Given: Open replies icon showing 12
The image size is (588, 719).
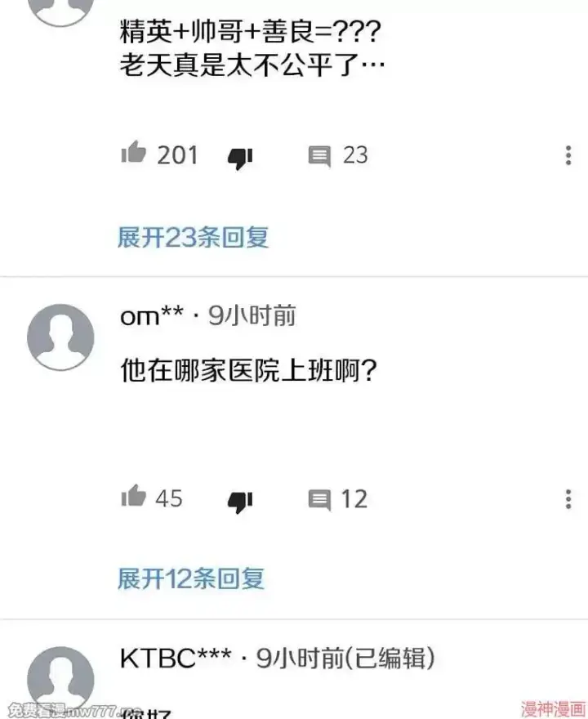Looking at the screenshot, I should coord(319,500).
